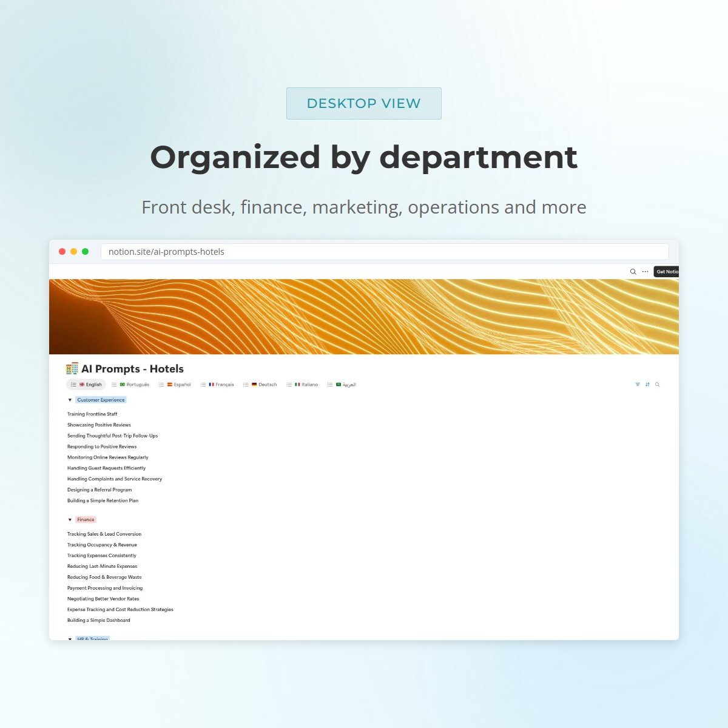Screen dimensions: 728x728
Task: Collapse the Customer Experience group
Action: [x=70, y=400]
